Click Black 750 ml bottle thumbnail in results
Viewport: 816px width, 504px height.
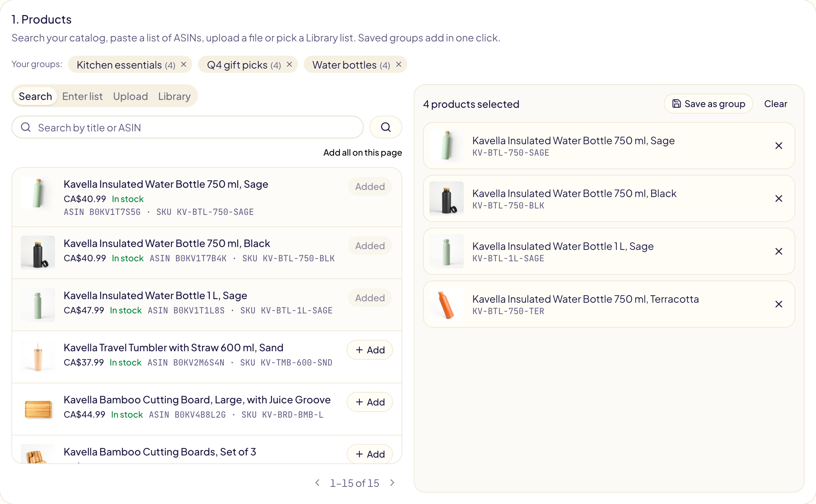click(x=38, y=253)
